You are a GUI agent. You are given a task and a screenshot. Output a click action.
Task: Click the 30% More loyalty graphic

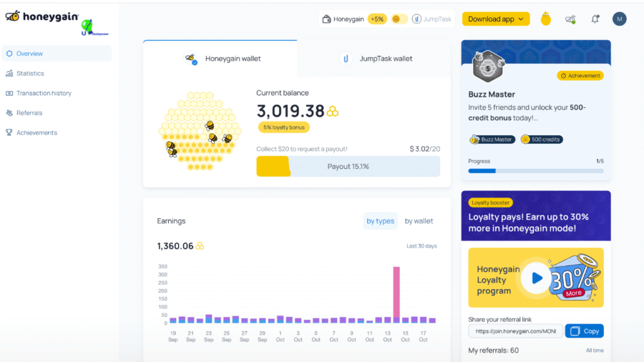[576, 279]
